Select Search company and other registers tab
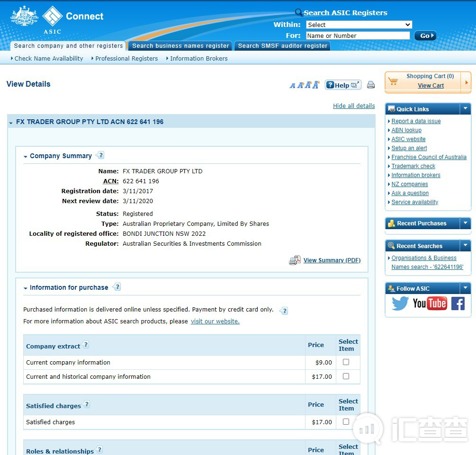The height and width of the screenshot is (455, 476). pos(68,46)
